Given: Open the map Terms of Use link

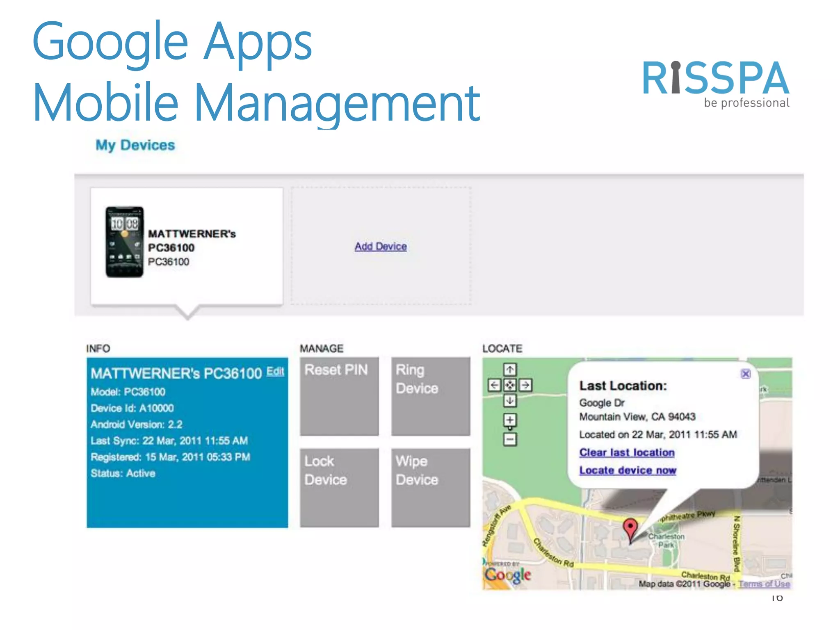Looking at the screenshot, I should [764, 584].
